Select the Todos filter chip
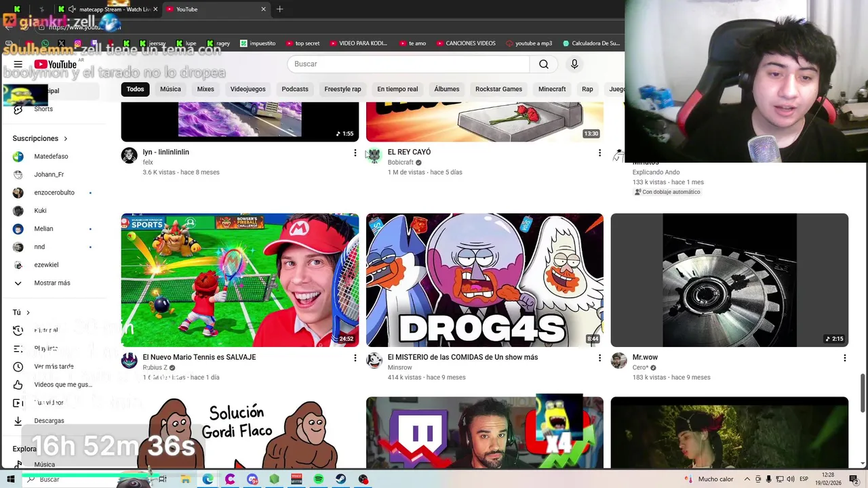868x488 pixels. pyautogui.click(x=135, y=89)
